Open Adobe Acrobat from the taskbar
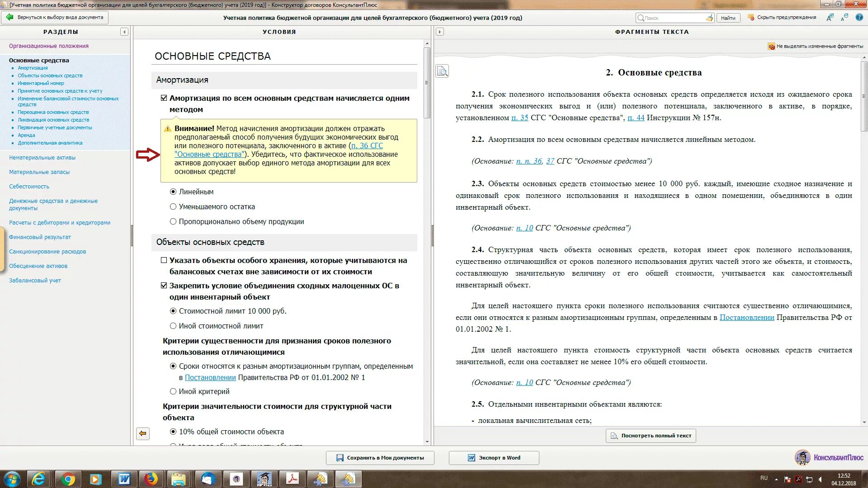 click(x=292, y=479)
